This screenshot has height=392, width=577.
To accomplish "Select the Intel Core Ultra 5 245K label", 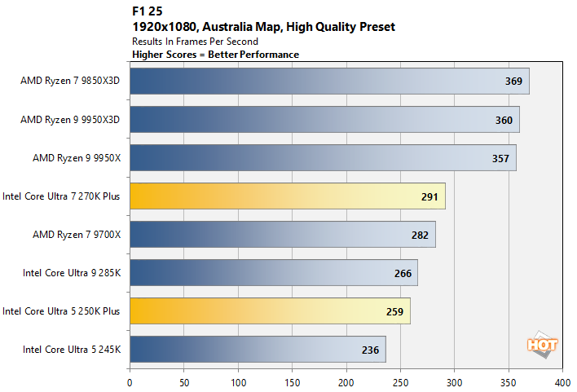I will (72, 350).
